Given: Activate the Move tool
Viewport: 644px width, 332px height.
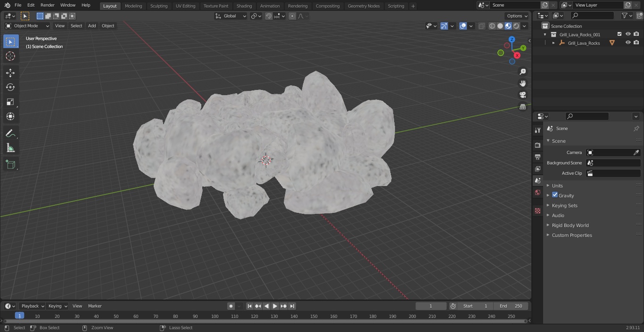Looking at the screenshot, I should (x=10, y=73).
